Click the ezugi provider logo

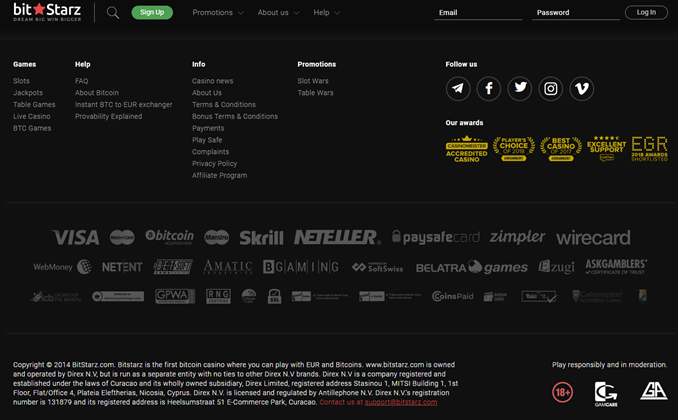tap(556, 267)
